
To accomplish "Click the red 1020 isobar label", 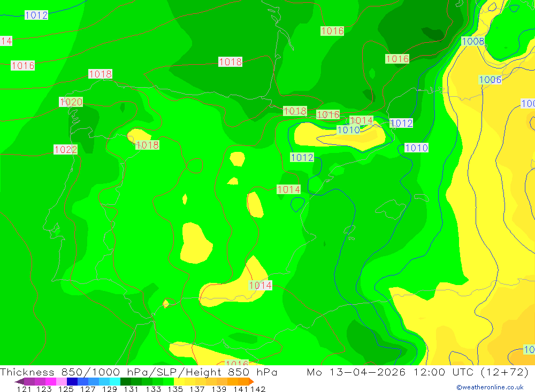I will coord(71,102).
